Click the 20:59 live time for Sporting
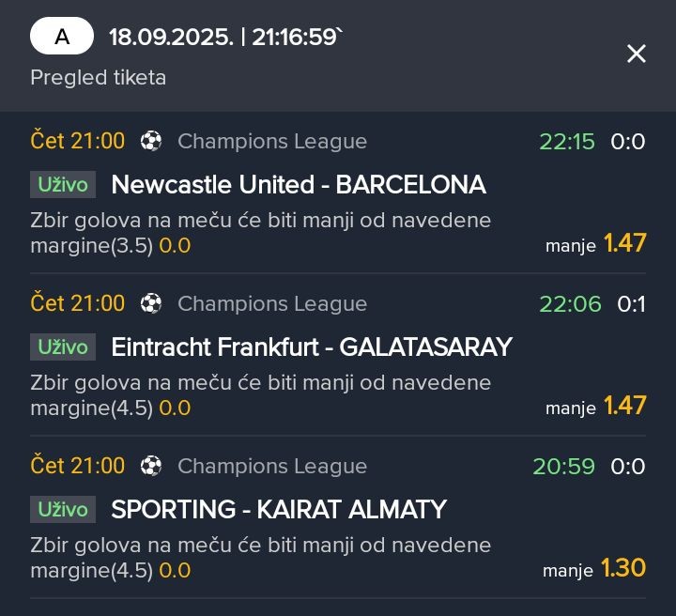Screen dimensions: 676x616 point(564,467)
